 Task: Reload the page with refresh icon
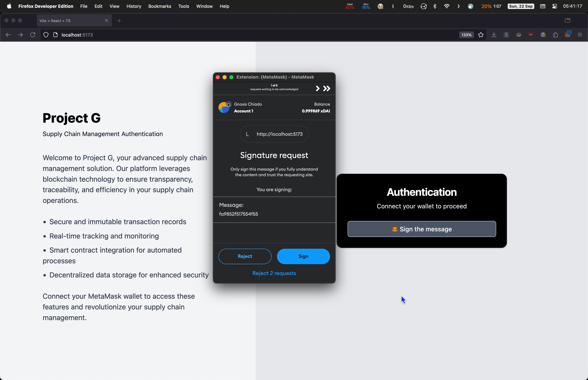[x=32, y=35]
